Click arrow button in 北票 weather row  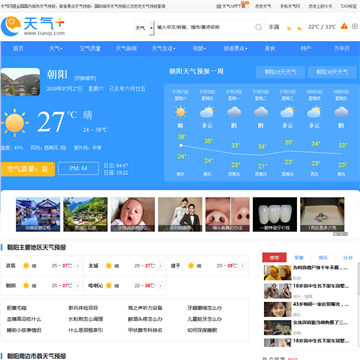pyautogui.click(x=160, y=266)
